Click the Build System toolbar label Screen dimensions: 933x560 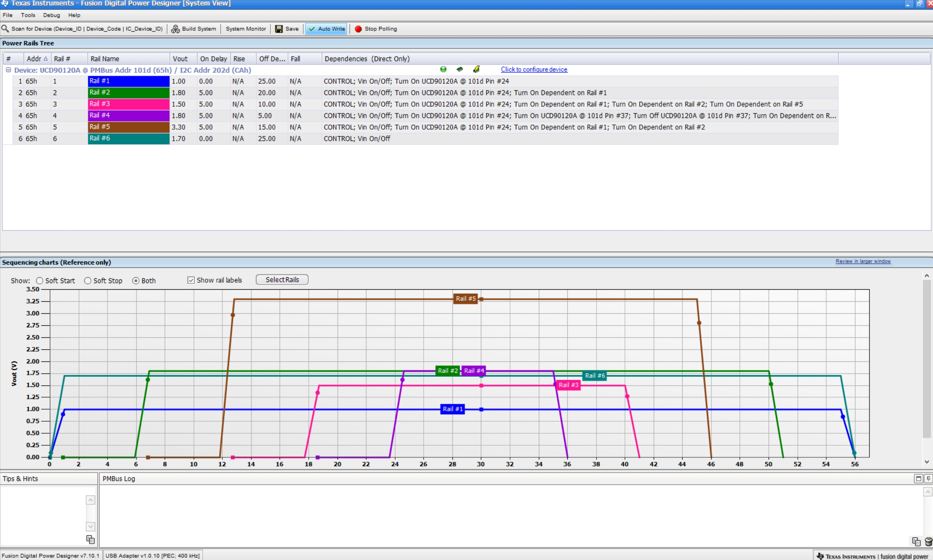pyautogui.click(x=199, y=29)
